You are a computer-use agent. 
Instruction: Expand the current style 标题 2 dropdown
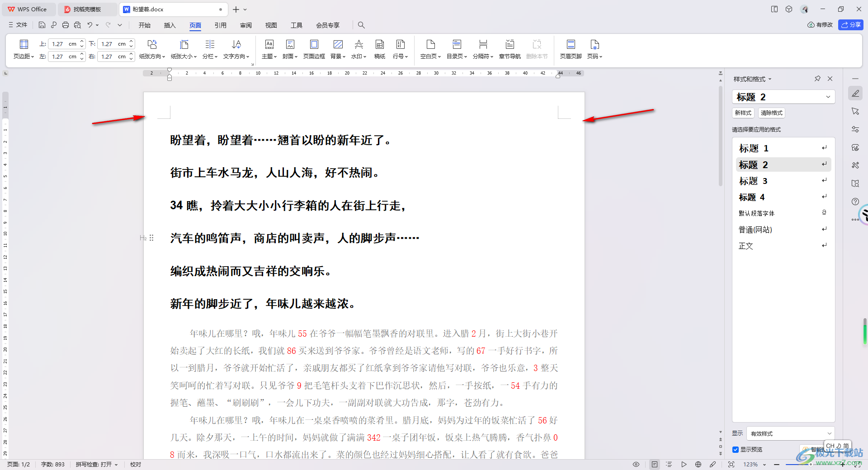(828, 97)
